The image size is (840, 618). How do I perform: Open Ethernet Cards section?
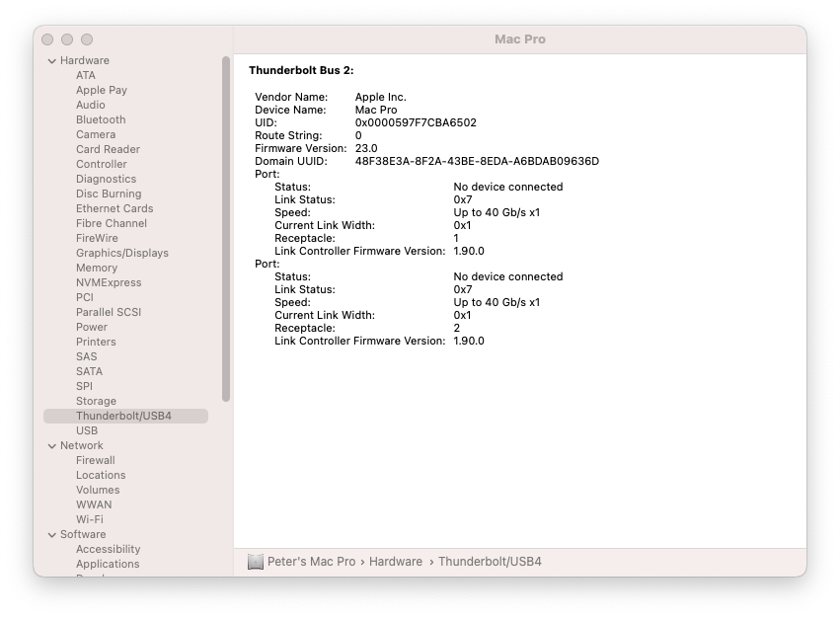click(x=115, y=208)
